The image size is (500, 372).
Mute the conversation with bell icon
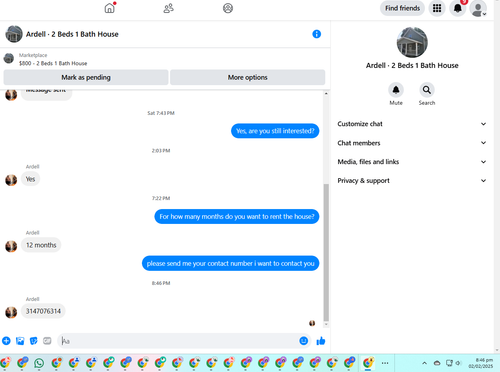click(396, 90)
